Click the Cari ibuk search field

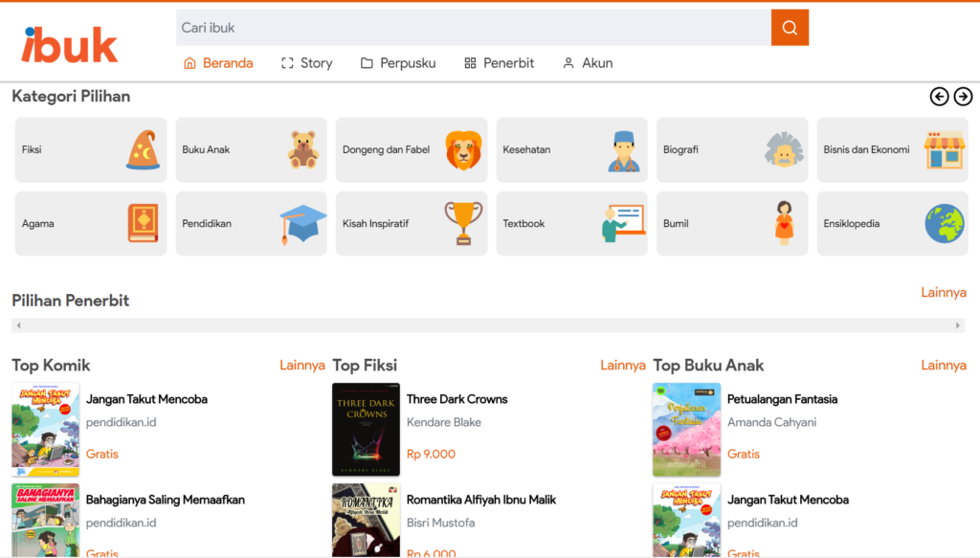[473, 28]
